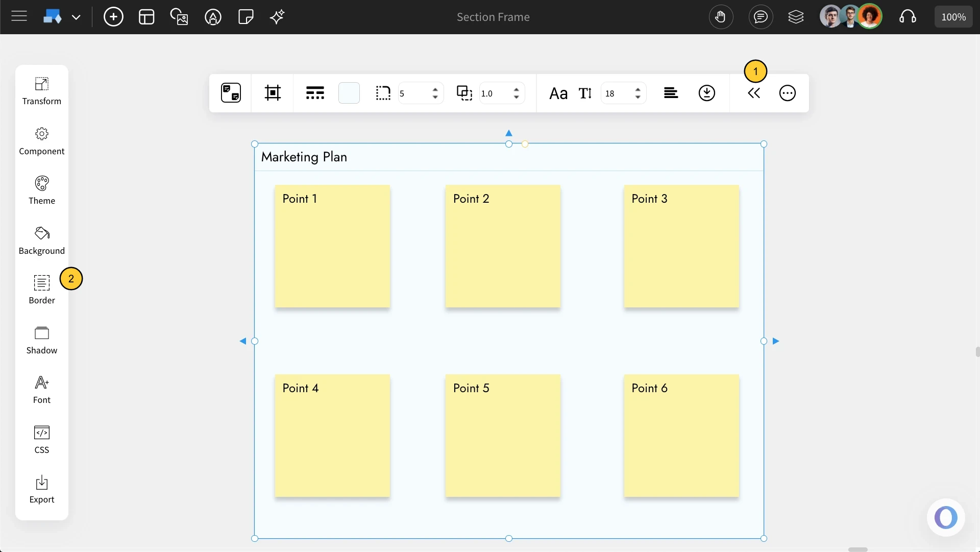Image resolution: width=980 pixels, height=552 pixels.
Task: Toggle the line style selector
Action: tap(315, 93)
